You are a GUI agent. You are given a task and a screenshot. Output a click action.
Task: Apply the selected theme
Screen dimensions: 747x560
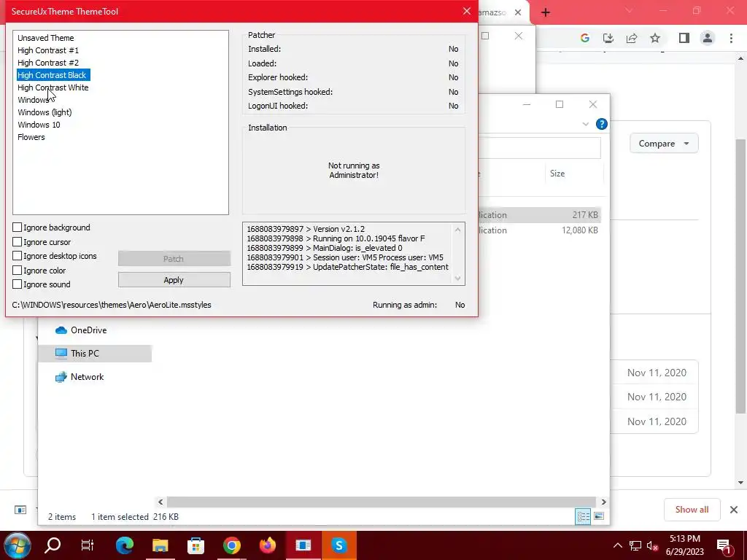[x=174, y=280]
